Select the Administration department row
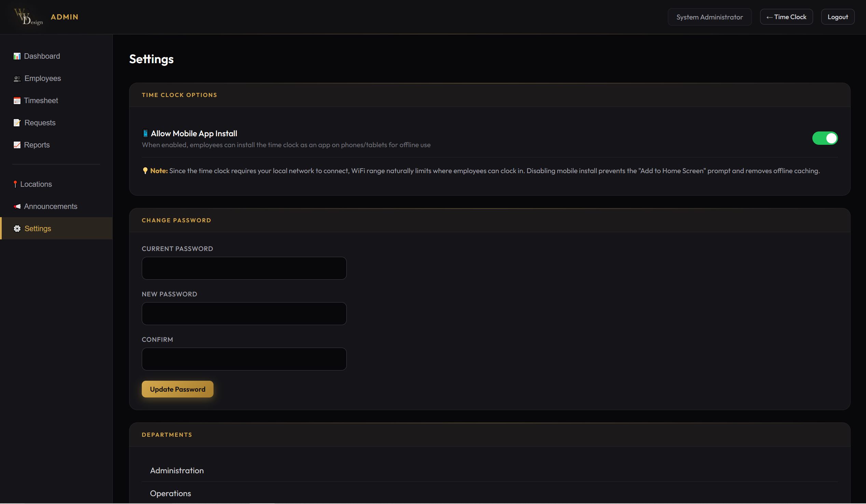Viewport: 866px width, 504px height. (177, 470)
